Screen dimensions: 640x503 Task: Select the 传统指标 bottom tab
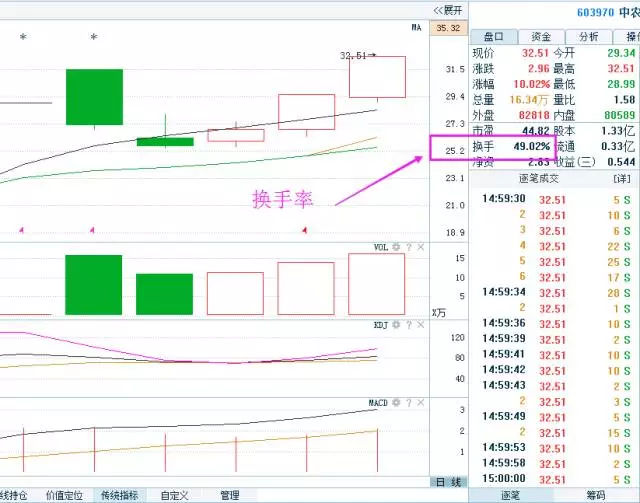point(120,495)
